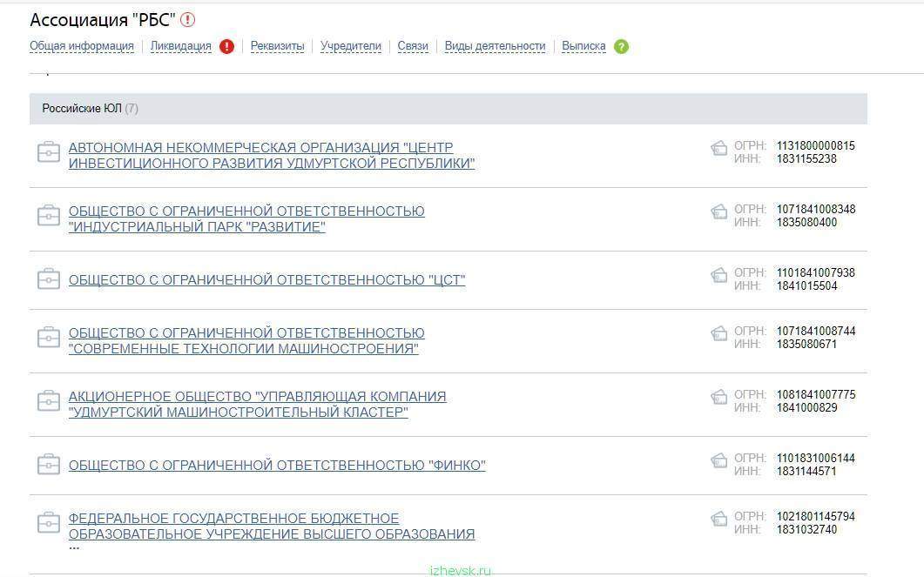The height and width of the screenshot is (577, 924).
Task: Go to the Реквизиты tab
Action: [x=278, y=46]
